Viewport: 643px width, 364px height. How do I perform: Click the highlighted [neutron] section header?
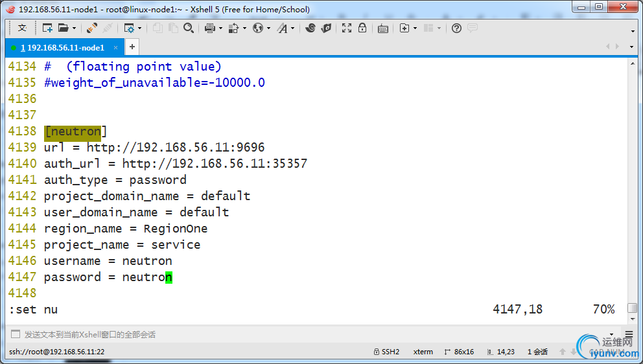pos(75,131)
